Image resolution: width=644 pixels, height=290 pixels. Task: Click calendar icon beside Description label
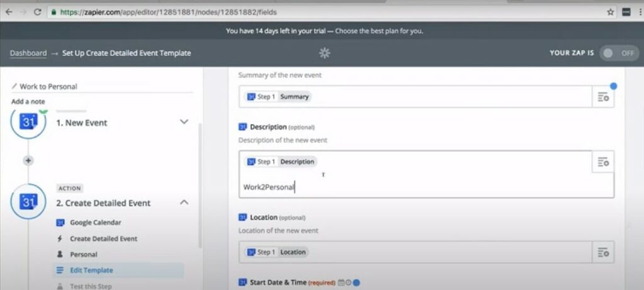(x=242, y=127)
